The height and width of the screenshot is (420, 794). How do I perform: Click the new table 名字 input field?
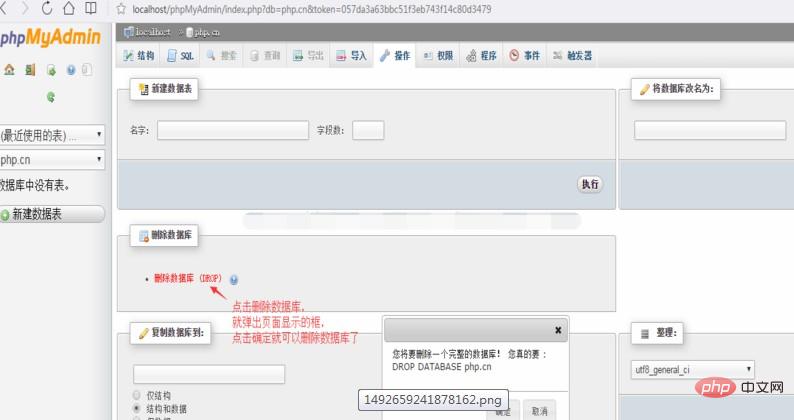233,130
